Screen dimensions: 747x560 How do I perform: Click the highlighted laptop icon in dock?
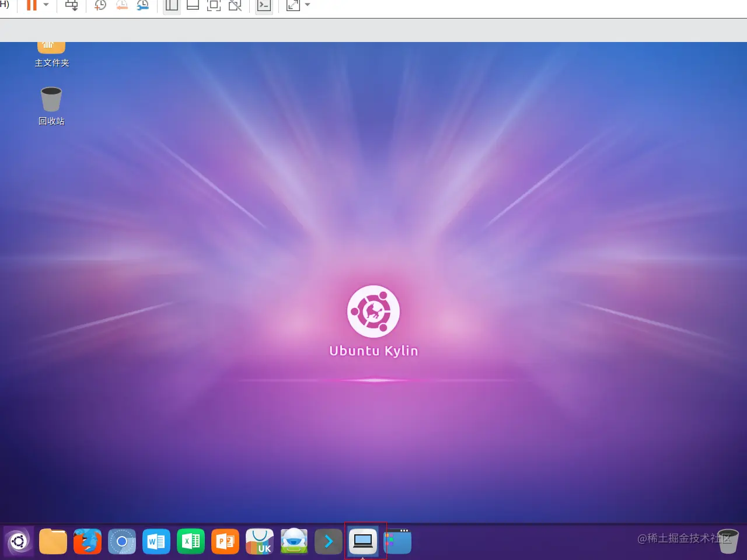coord(363,541)
